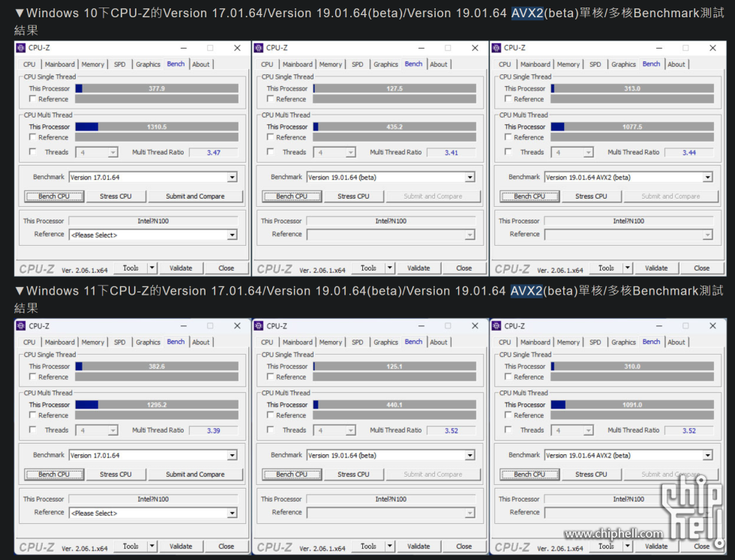The image size is (735, 560).
Task: Tick multi-thread Reference checkbox under 1310.5 score
Action: [32, 137]
